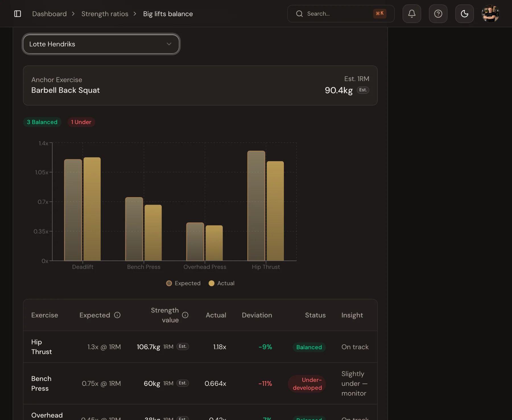512x420 pixels.
Task: Click the Barbell Back Squat anchor exercise
Action: (x=65, y=90)
